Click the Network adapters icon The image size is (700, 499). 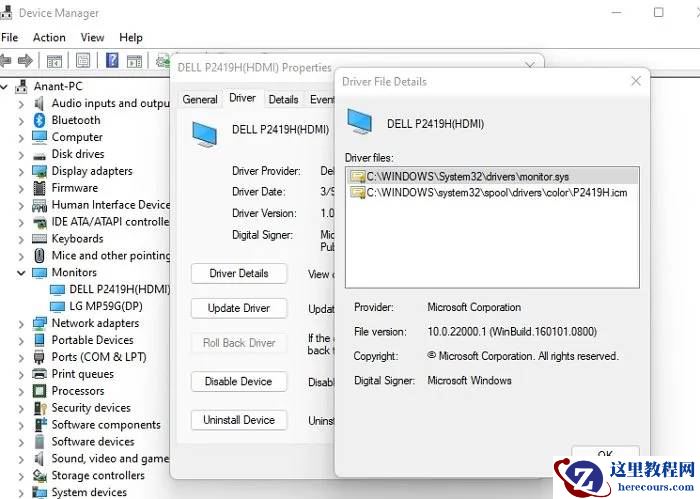pyautogui.click(x=39, y=323)
